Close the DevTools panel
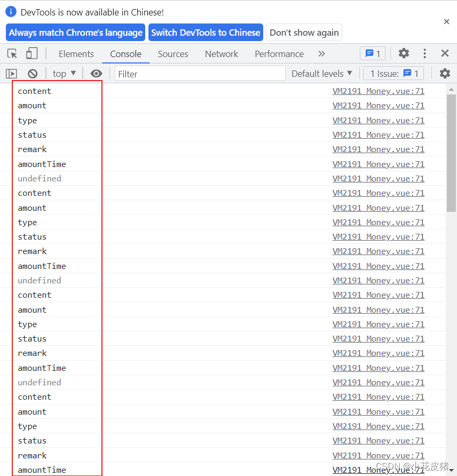 click(445, 53)
